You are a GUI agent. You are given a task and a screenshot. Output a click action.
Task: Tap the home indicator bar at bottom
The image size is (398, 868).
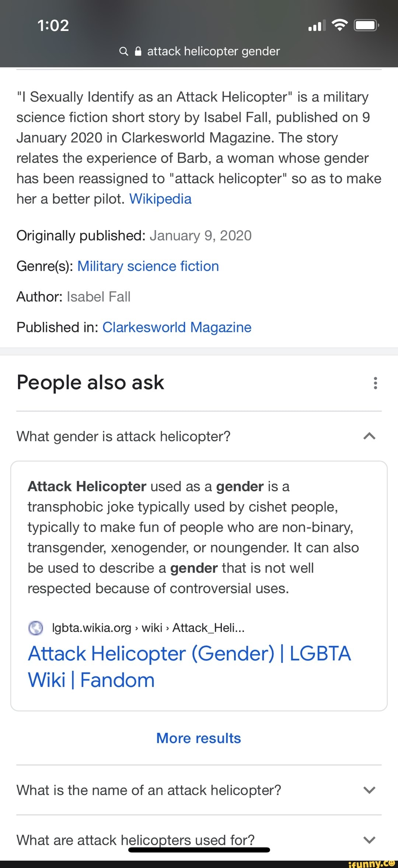(199, 849)
